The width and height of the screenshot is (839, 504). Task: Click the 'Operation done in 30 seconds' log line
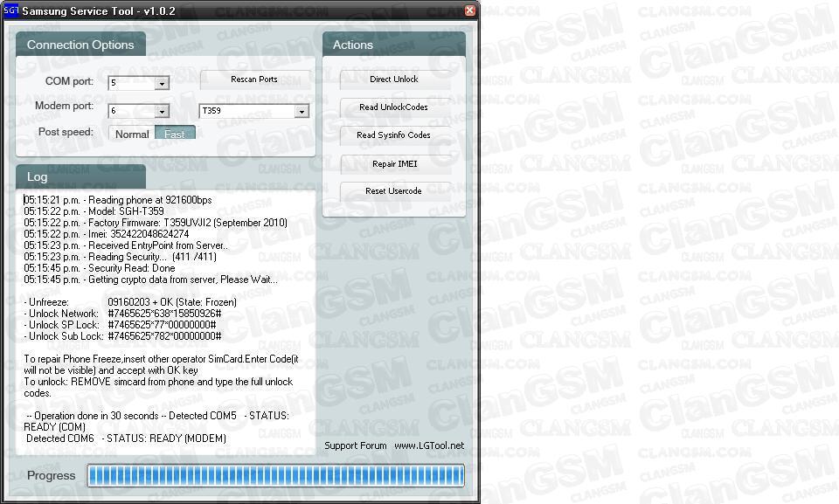click(x=156, y=421)
